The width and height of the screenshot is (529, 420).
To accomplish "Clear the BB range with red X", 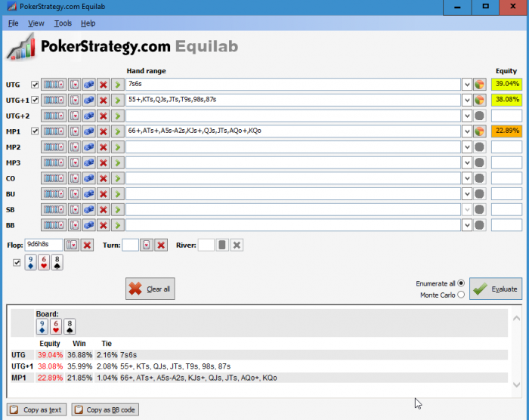I will [104, 225].
